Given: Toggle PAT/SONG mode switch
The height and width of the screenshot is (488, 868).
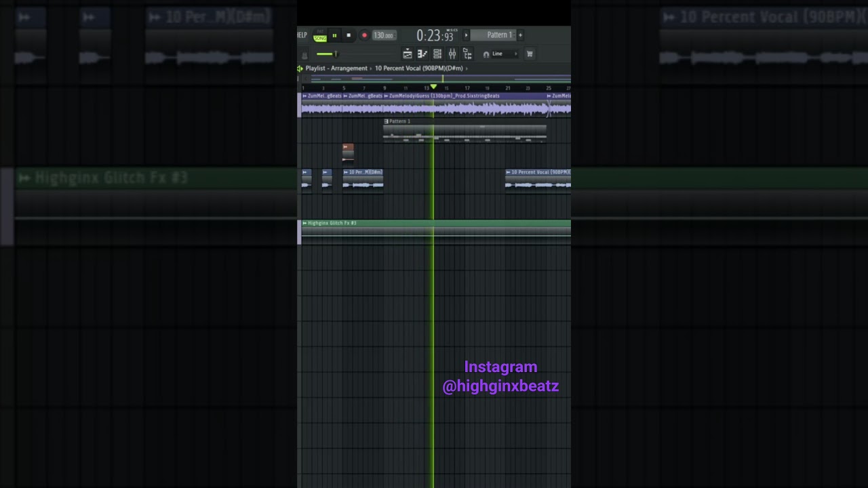Looking at the screenshot, I should pyautogui.click(x=320, y=37).
